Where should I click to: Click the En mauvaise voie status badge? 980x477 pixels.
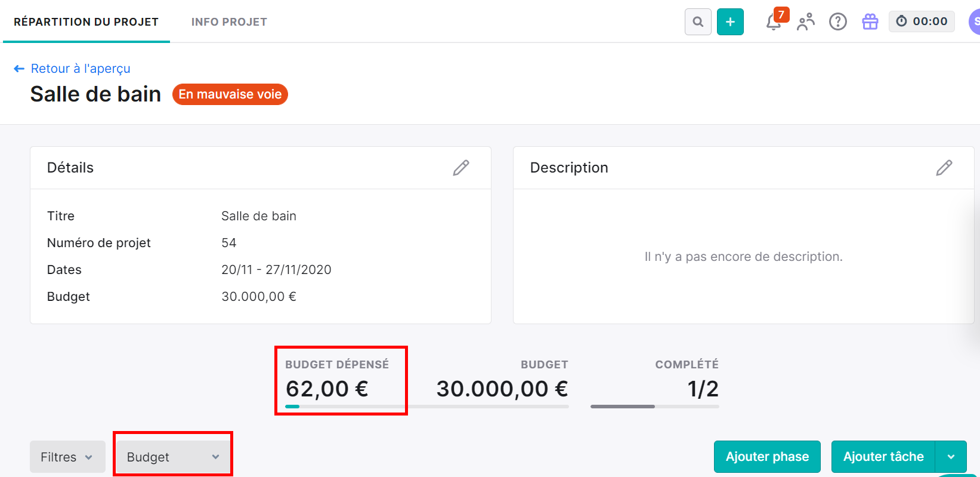pyautogui.click(x=230, y=94)
